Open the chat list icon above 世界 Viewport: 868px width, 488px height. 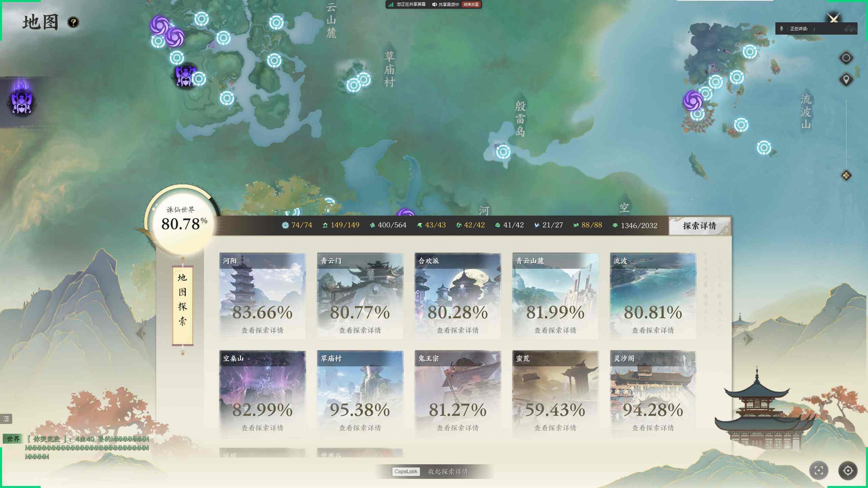[6, 419]
